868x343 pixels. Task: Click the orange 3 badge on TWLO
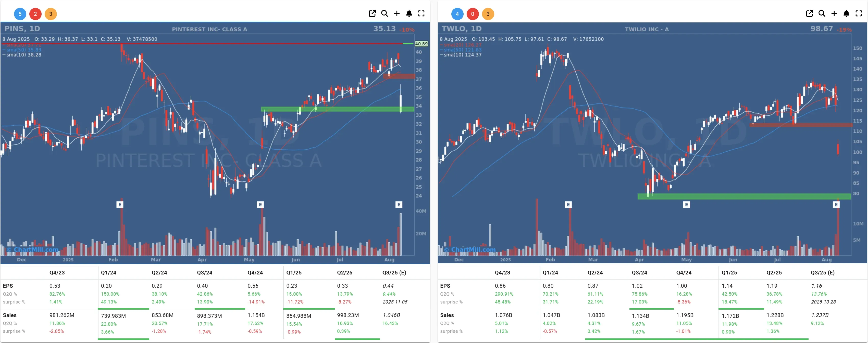tap(488, 14)
